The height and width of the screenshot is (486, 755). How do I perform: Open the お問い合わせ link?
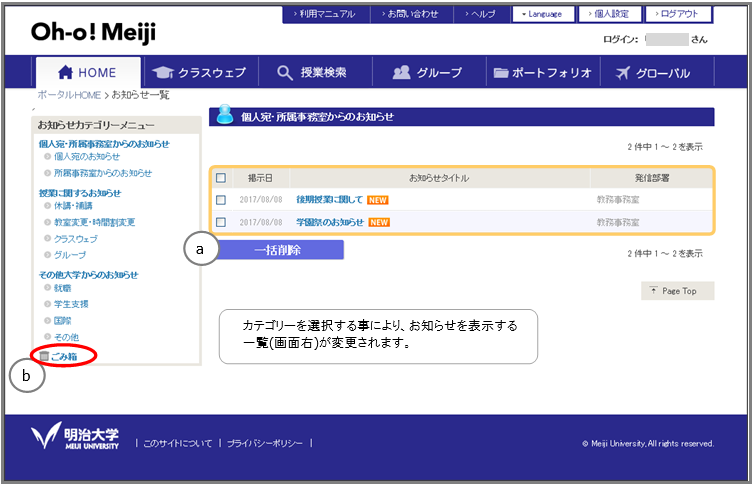pos(411,14)
